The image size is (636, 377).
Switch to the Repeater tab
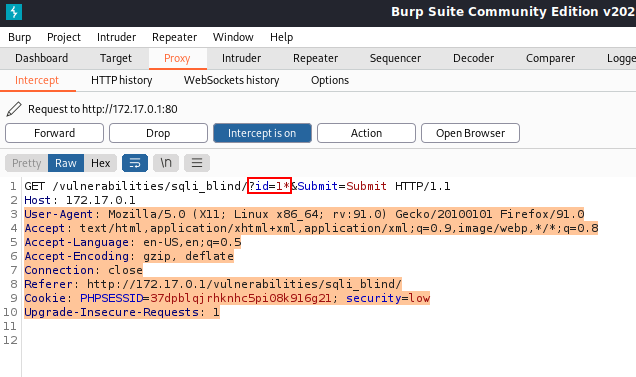point(316,58)
